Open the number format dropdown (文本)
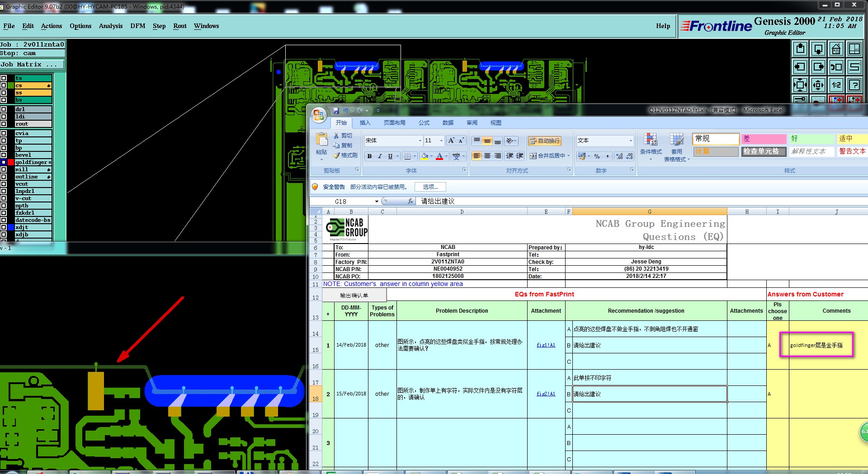 (x=631, y=141)
